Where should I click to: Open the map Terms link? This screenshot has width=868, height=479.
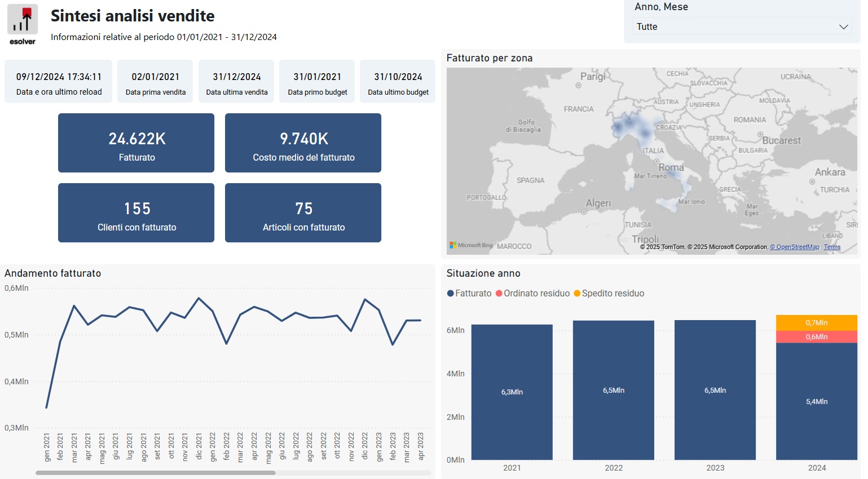click(832, 247)
